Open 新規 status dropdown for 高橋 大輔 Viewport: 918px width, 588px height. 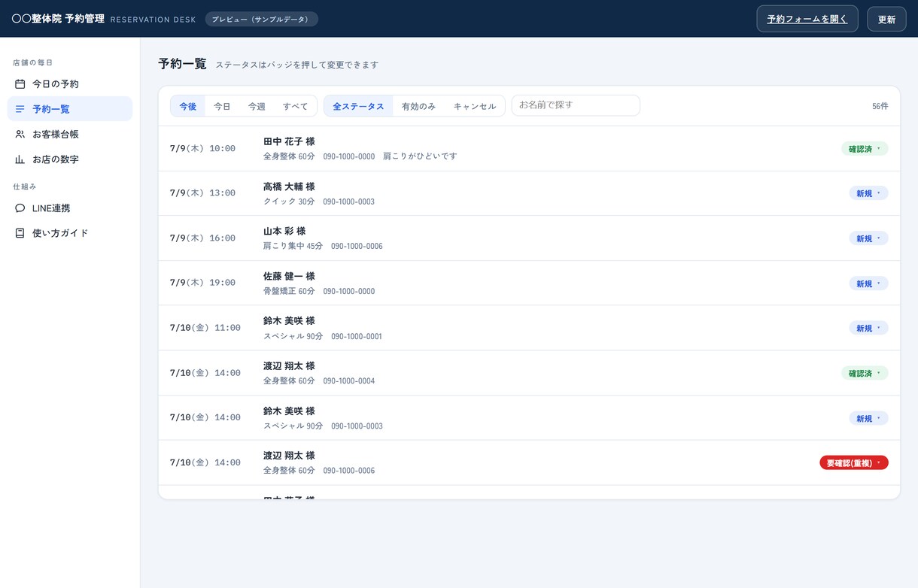(868, 193)
